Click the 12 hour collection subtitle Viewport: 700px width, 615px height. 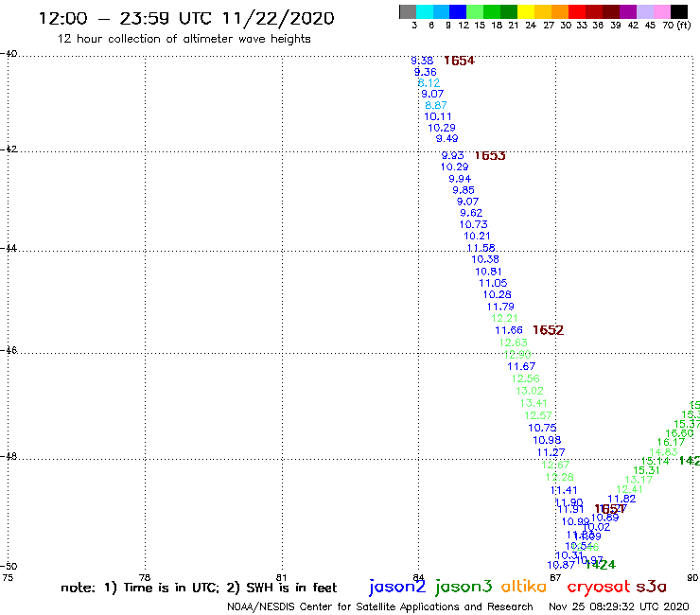tap(184, 40)
